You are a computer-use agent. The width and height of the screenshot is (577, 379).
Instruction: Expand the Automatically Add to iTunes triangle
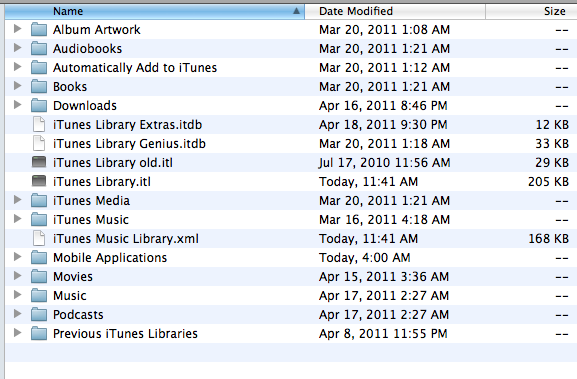pyautogui.click(x=17, y=67)
